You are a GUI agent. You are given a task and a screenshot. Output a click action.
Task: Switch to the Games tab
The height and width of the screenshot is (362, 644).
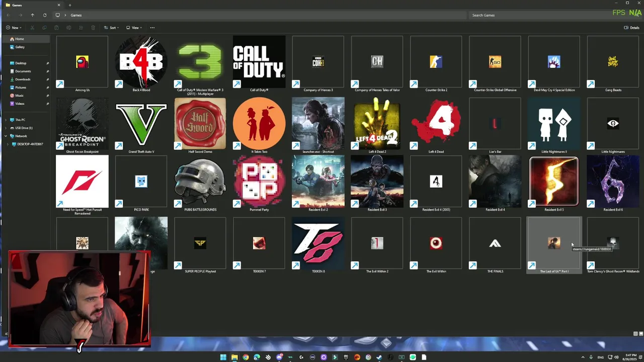pyautogui.click(x=32, y=5)
